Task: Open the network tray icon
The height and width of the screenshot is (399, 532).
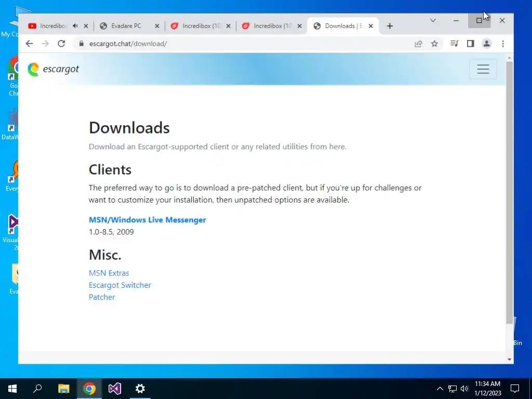Action: tap(453, 389)
